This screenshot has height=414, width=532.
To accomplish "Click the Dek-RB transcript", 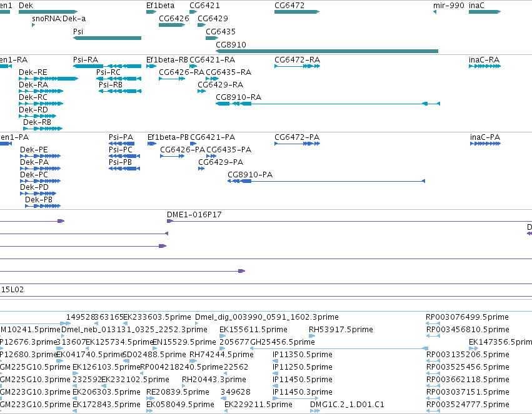I will coord(43,129).
